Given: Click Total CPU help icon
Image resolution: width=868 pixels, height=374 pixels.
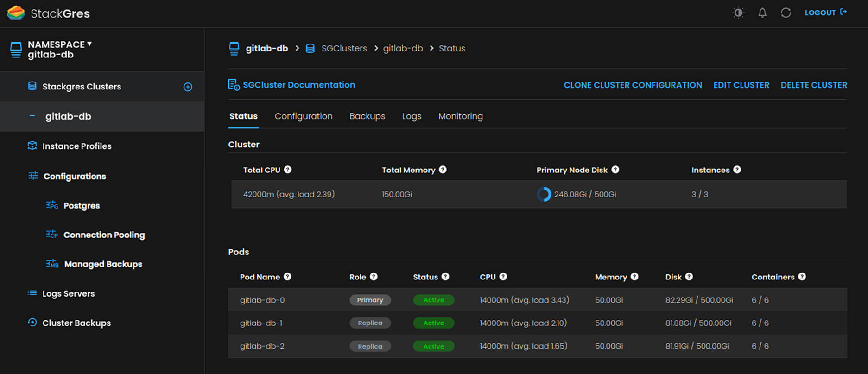Looking at the screenshot, I should (x=288, y=170).
